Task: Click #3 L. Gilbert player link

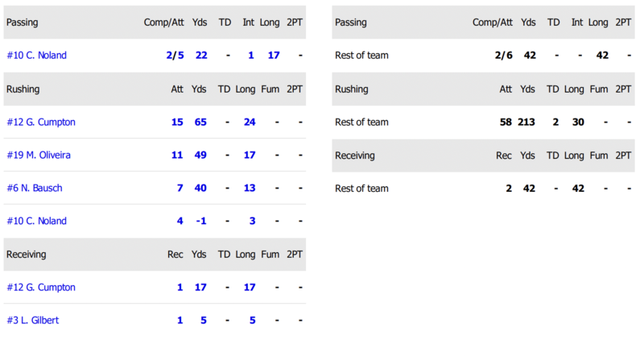Action: pos(32,320)
